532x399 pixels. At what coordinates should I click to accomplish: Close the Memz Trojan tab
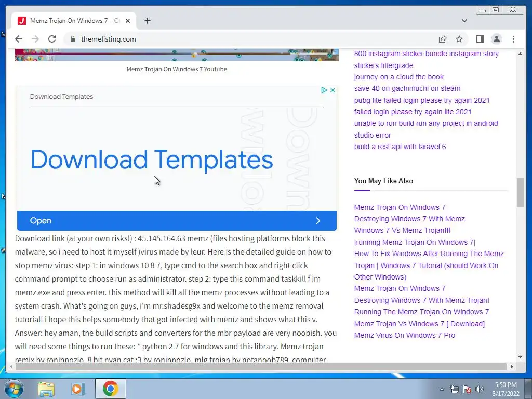pyautogui.click(x=128, y=21)
